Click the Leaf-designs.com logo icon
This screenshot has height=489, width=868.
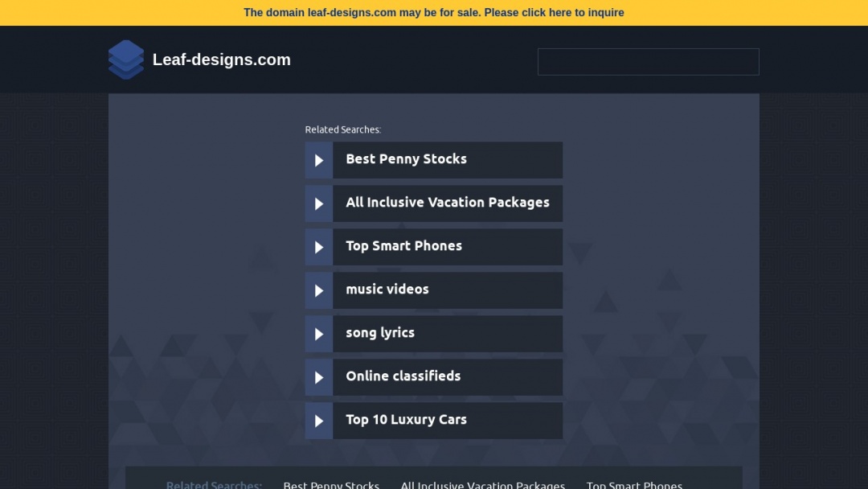click(x=126, y=60)
